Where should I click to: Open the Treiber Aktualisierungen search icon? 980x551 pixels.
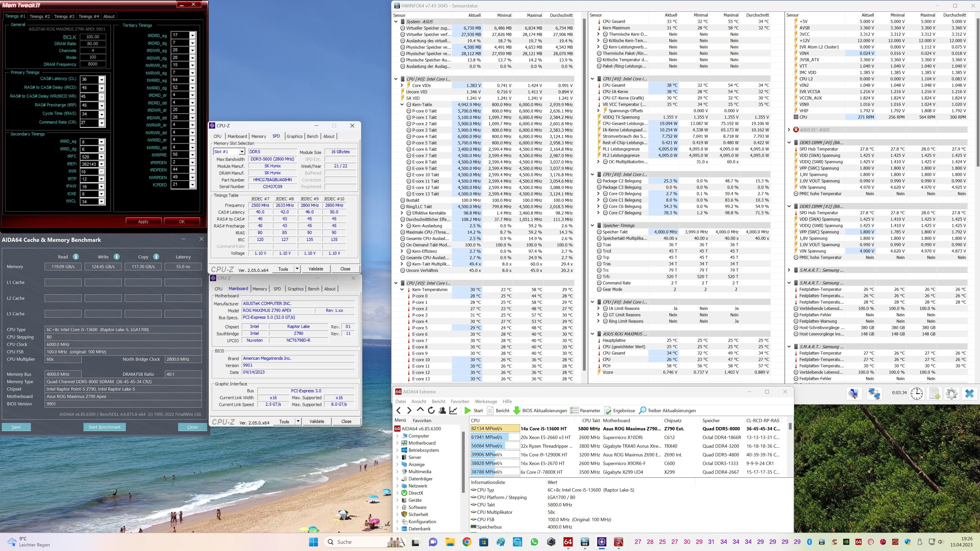point(642,410)
